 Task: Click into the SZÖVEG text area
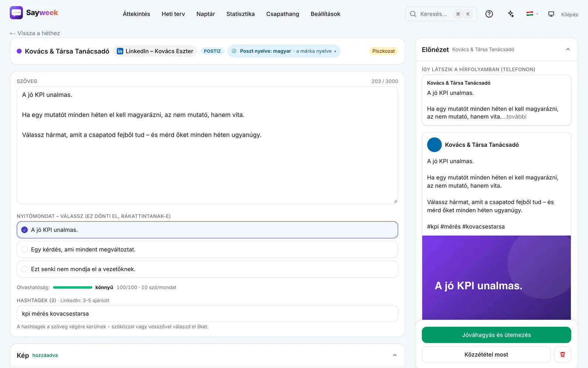[207, 145]
